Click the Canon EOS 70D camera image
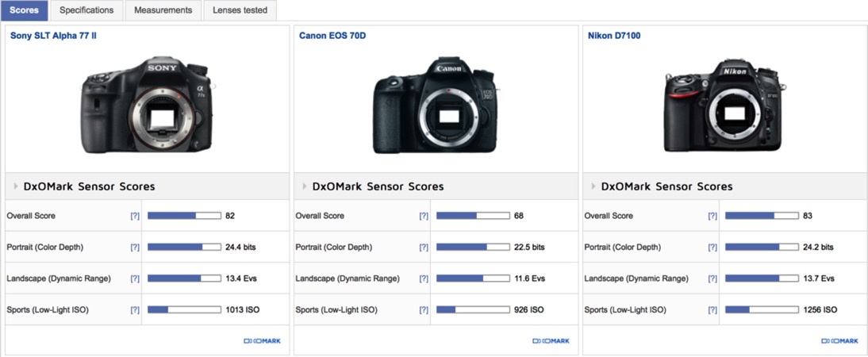This screenshot has height=357, width=868. (x=435, y=106)
